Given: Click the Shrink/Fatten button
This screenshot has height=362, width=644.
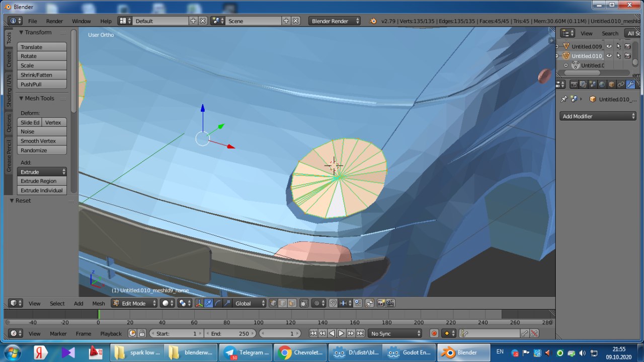Looking at the screenshot, I should point(42,75).
